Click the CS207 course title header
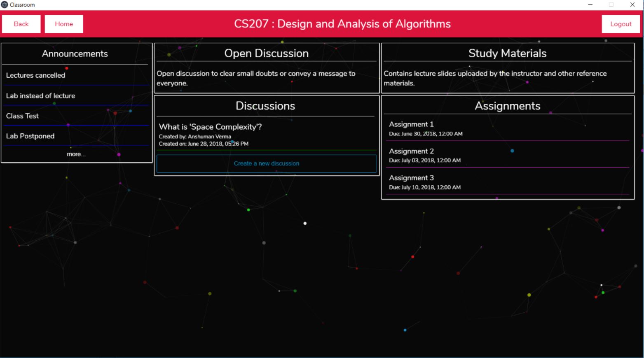 pos(342,24)
